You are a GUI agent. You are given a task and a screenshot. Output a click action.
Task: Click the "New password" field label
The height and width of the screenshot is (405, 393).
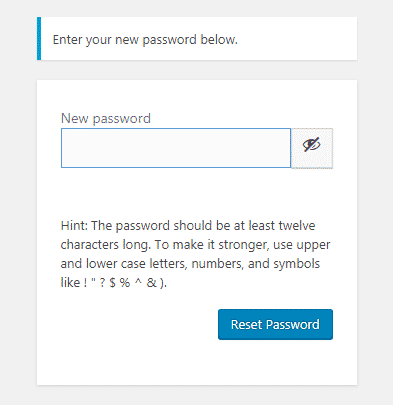pos(106,119)
